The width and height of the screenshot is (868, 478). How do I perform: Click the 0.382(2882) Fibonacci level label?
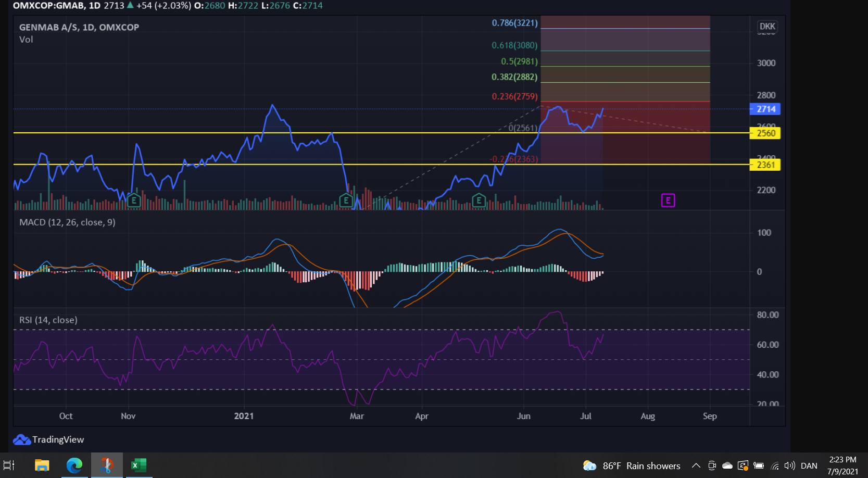pos(514,77)
